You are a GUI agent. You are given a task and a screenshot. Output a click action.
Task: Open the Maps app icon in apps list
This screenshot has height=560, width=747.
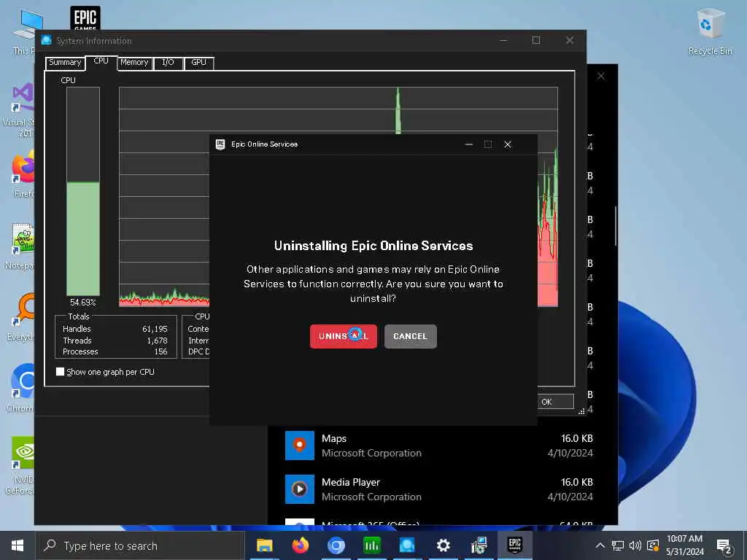(x=300, y=446)
